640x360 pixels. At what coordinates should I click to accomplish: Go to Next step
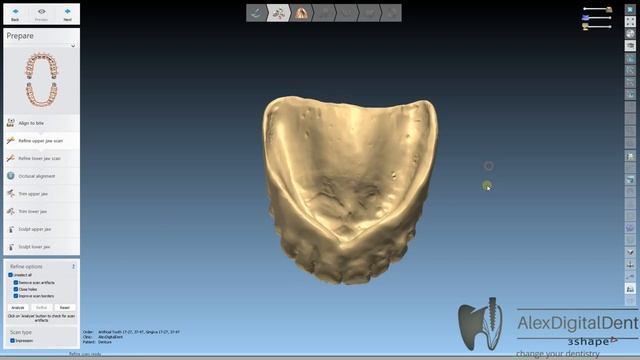click(x=67, y=14)
